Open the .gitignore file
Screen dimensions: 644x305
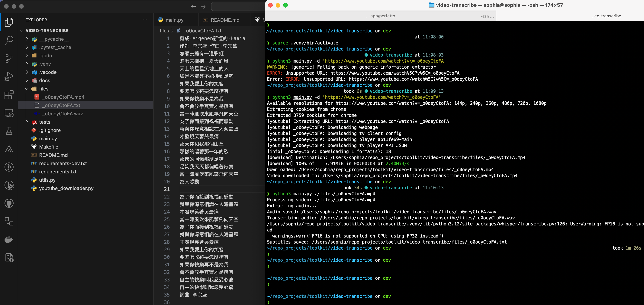pos(85,130)
